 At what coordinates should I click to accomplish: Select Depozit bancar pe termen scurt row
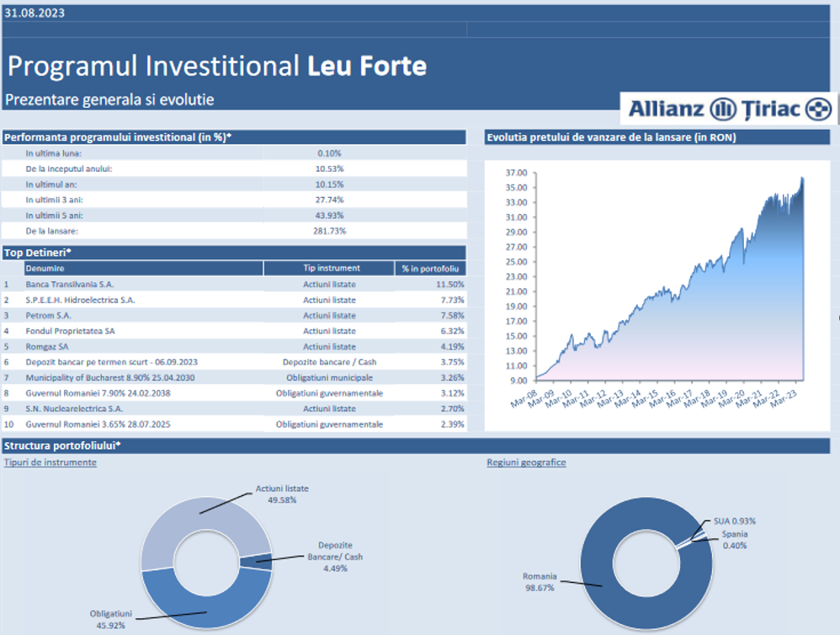pos(234,362)
